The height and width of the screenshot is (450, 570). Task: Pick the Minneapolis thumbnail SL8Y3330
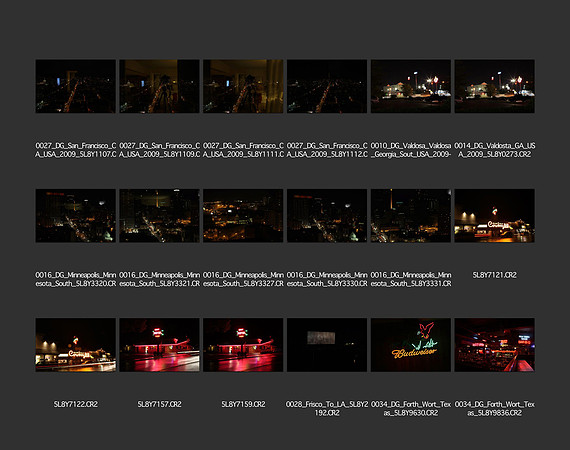tap(327, 216)
